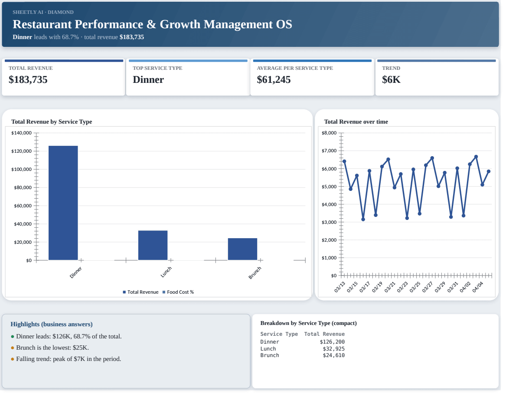Click the Breakdown by Service Type (compact) heading
532x400 pixels.
click(309, 323)
